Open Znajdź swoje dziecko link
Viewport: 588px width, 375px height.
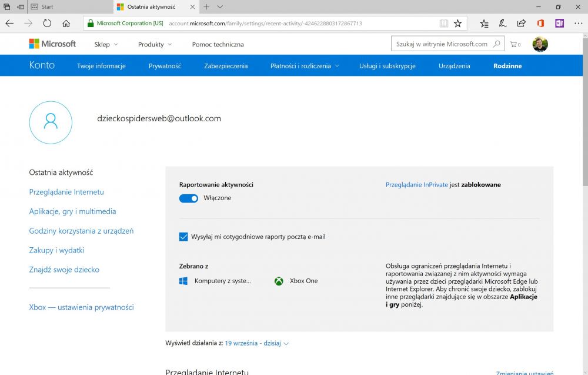pyautogui.click(x=64, y=270)
